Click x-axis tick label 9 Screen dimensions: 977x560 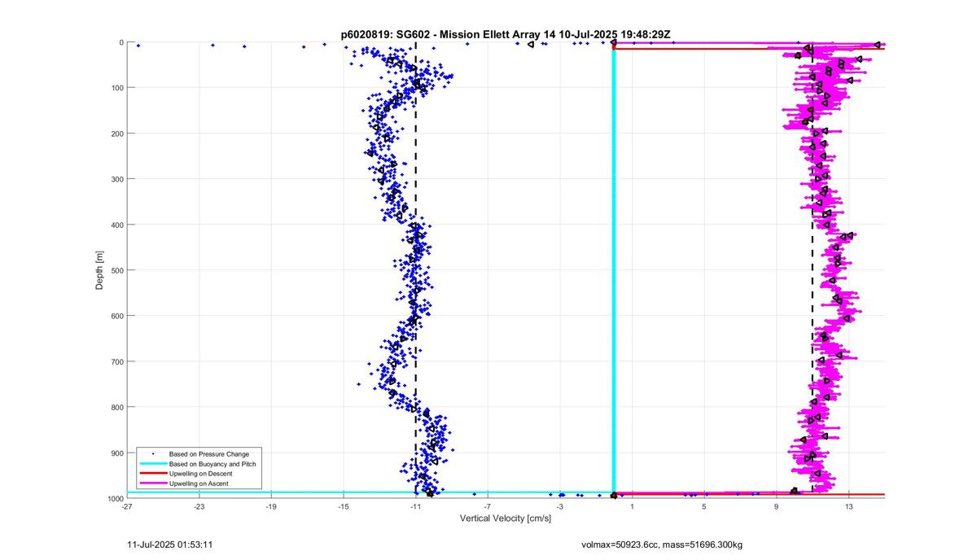pyautogui.click(x=776, y=506)
